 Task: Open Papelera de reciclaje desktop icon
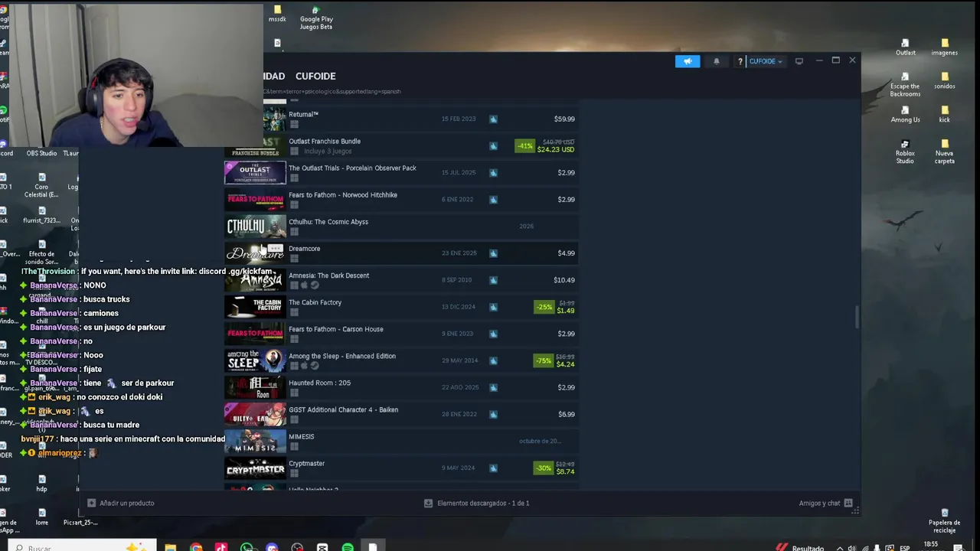click(944, 520)
